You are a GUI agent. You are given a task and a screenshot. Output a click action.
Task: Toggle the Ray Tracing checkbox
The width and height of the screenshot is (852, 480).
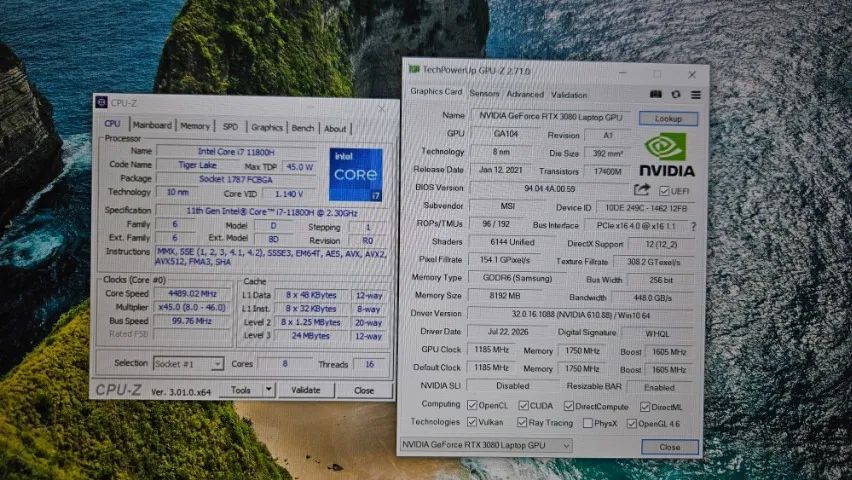[x=522, y=422]
